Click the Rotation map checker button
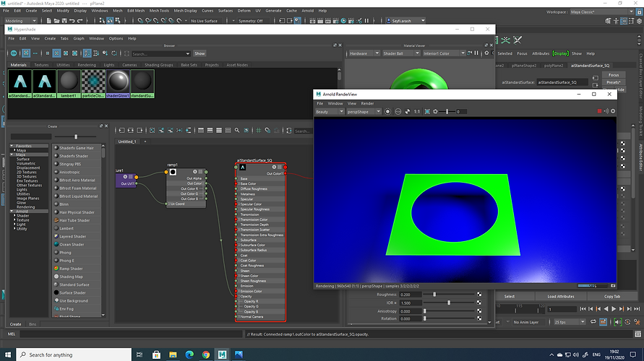This screenshot has width=644, height=361. [479, 318]
